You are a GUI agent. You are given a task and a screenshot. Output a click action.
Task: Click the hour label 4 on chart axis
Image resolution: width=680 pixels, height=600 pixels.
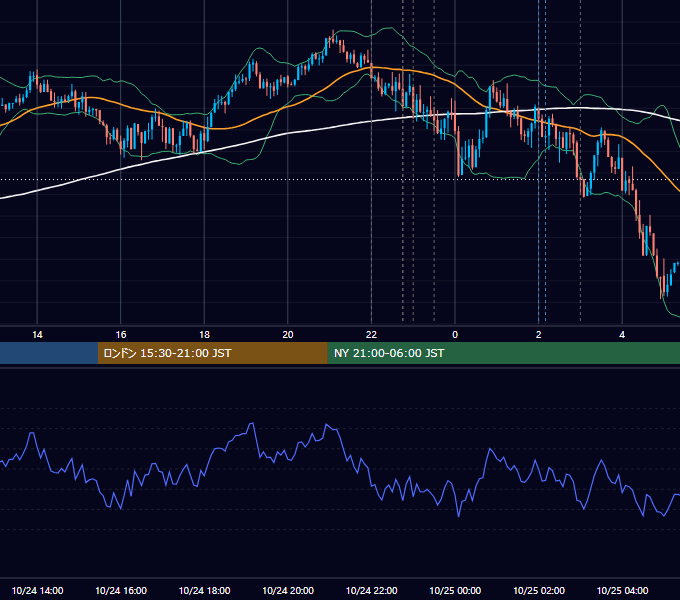coord(622,335)
